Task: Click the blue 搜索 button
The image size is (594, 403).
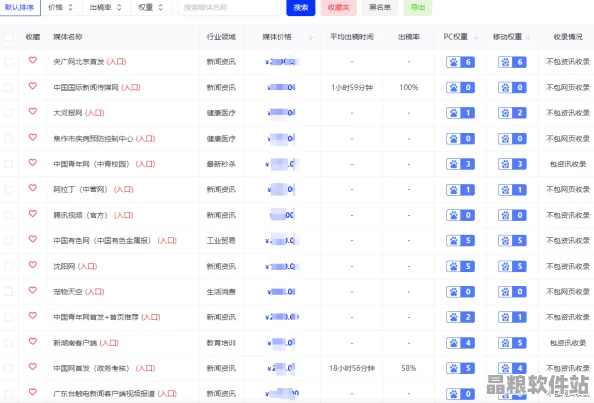Action: click(x=301, y=7)
